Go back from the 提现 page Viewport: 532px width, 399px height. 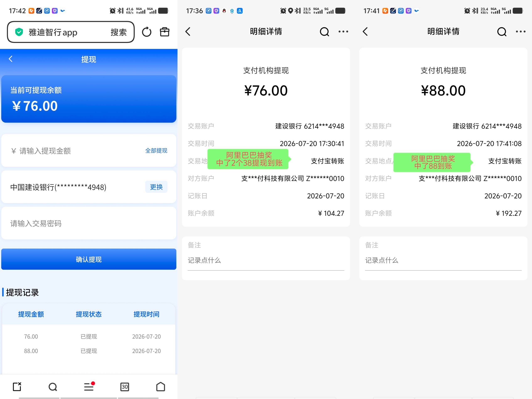point(11,59)
